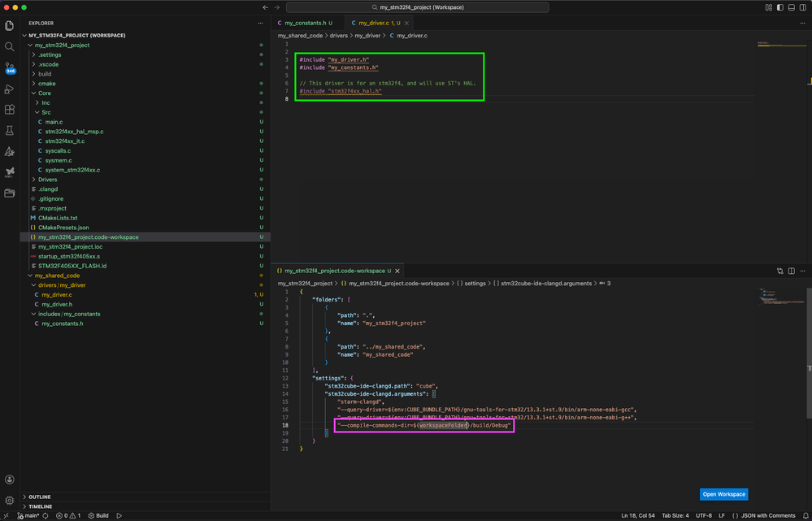Screen dimensions: 812x521
Task: Expand the OUTLINE section
Action: click(39, 497)
